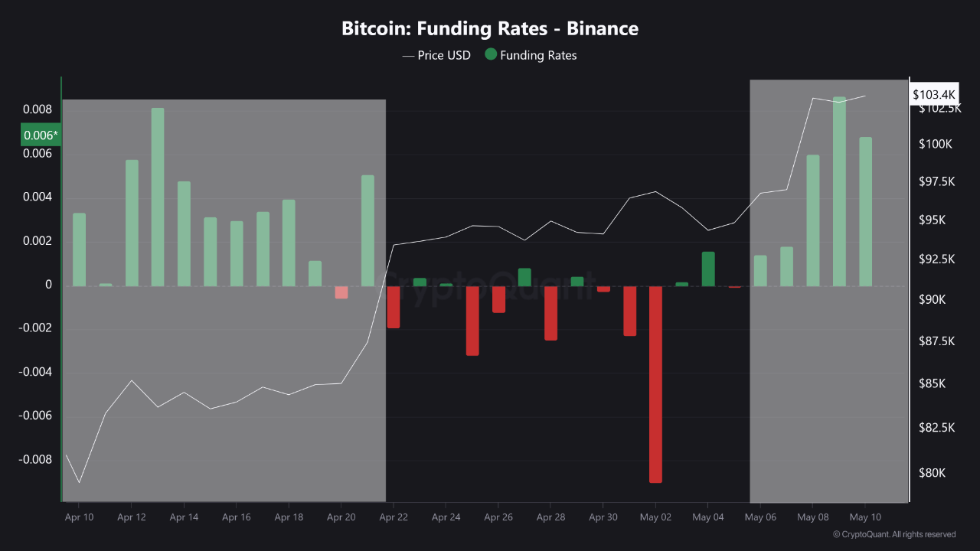Image resolution: width=980 pixels, height=551 pixels.
Task: Toggle the Funding Rates legend item
Action: click(531, 55)
